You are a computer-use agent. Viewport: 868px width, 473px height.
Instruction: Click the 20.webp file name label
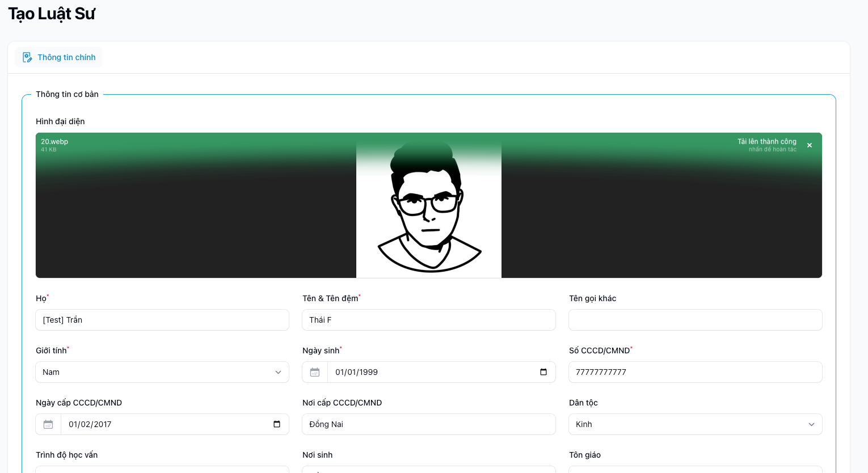click(x=54, y=141)
